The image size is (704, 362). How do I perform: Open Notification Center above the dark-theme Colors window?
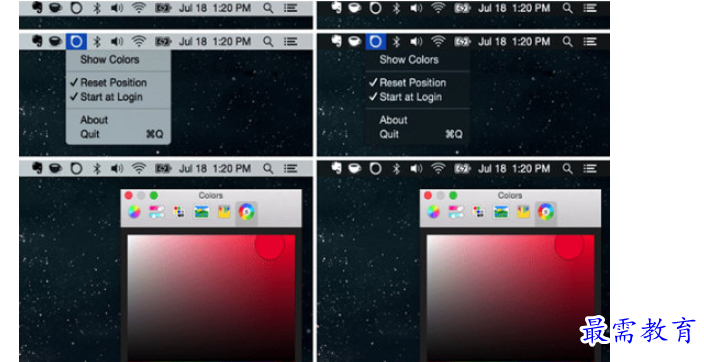click(x=590, y=168)
